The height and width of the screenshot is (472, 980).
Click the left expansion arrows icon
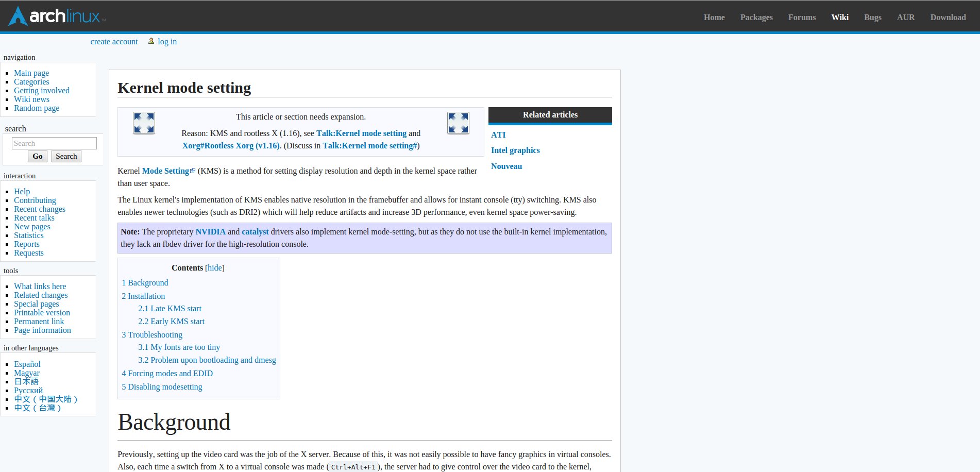coord(144,123)
